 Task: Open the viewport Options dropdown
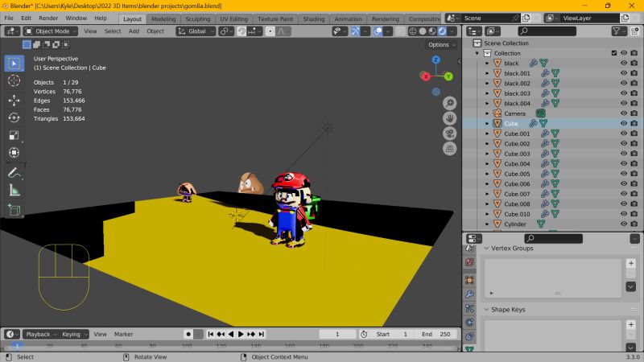[x=442, y=45]
